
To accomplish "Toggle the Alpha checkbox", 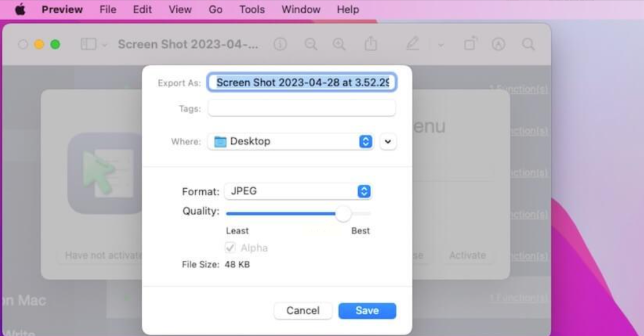I will click(x=230, y=248).
